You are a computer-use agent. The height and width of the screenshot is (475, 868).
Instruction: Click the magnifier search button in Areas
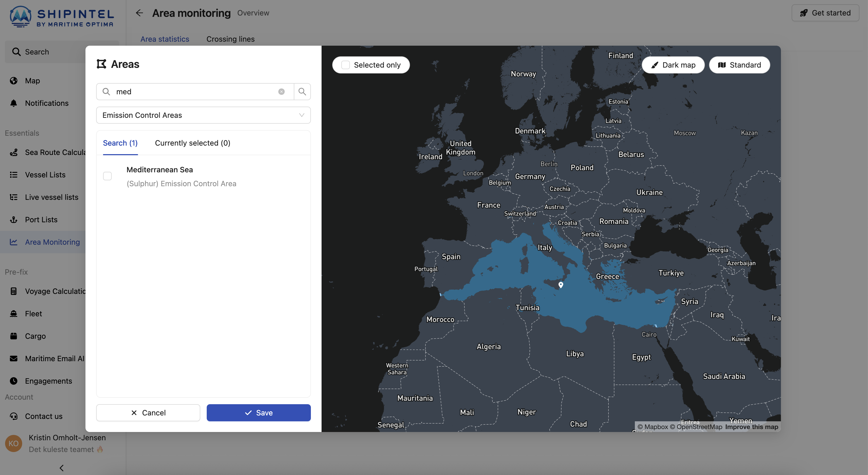pos(302,92)
